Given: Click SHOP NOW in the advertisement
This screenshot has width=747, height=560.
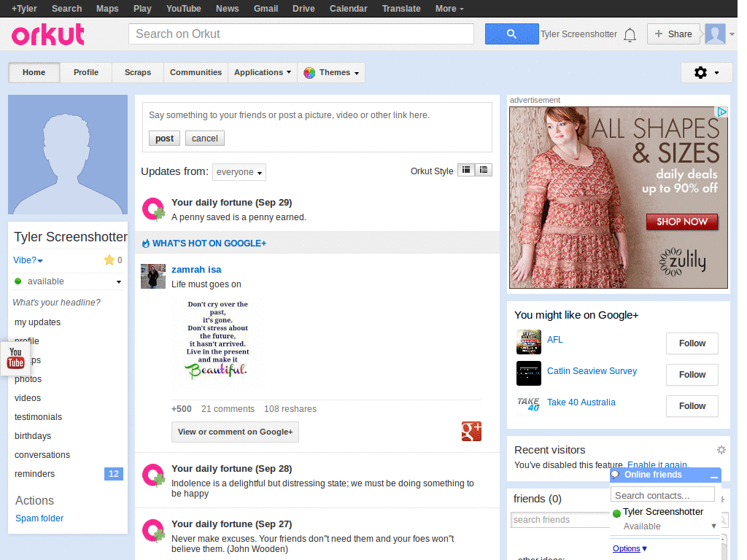Looking at the screenshot, I should tap(682, 222).
